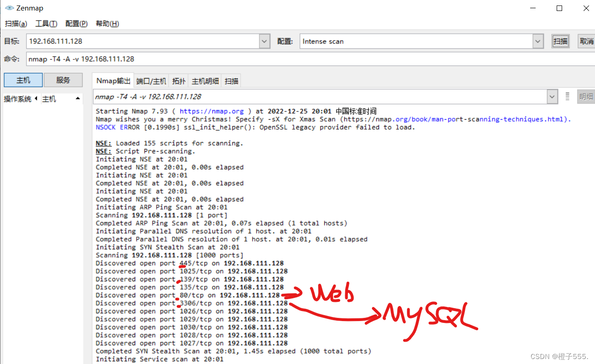Click the NSOCK ERROR output line

pyautogui.click(x=256, y=127)
